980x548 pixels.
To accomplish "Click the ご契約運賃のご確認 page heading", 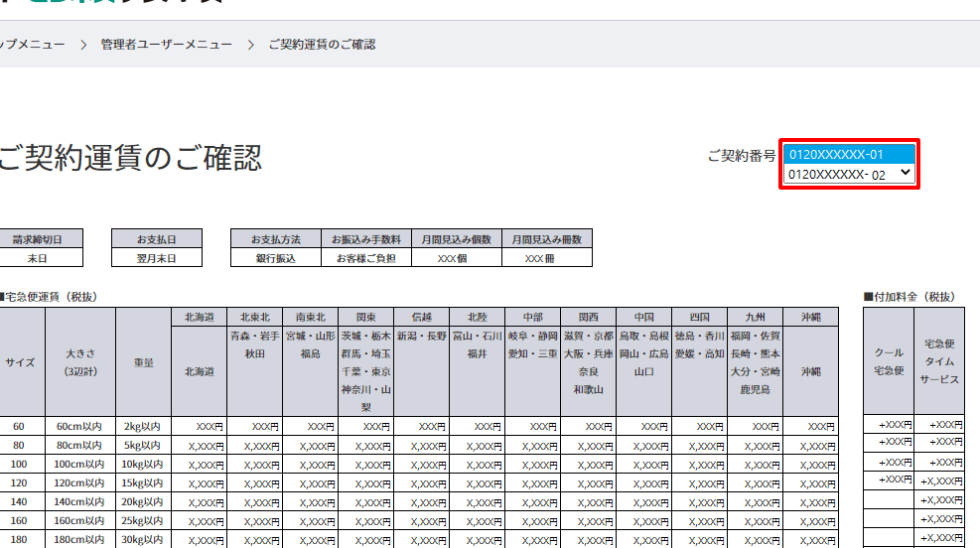I will (129, 158).
